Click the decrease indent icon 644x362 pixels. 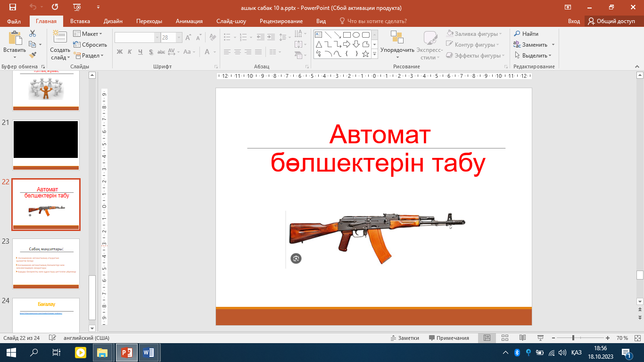[x=260, y=38]
